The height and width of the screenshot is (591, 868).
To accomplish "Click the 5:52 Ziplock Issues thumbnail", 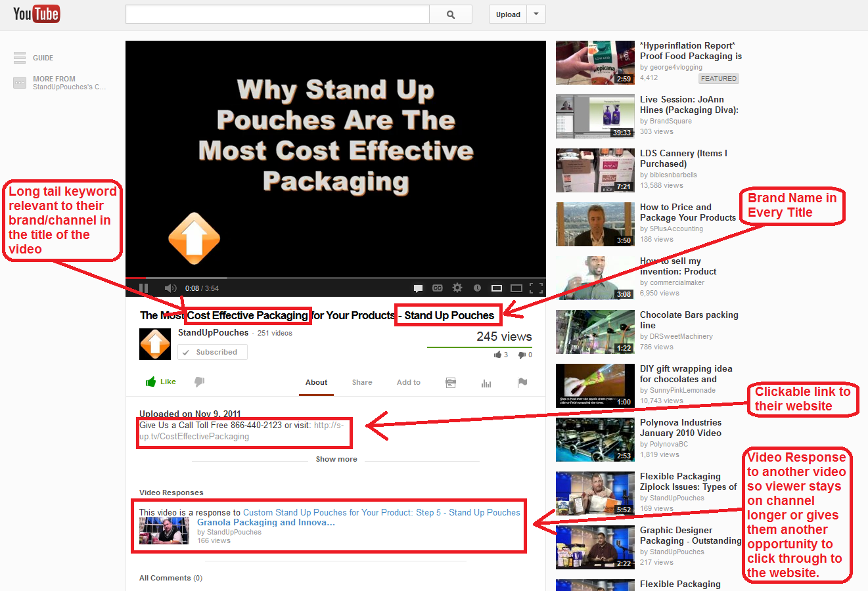I will [x=595, y=493].
